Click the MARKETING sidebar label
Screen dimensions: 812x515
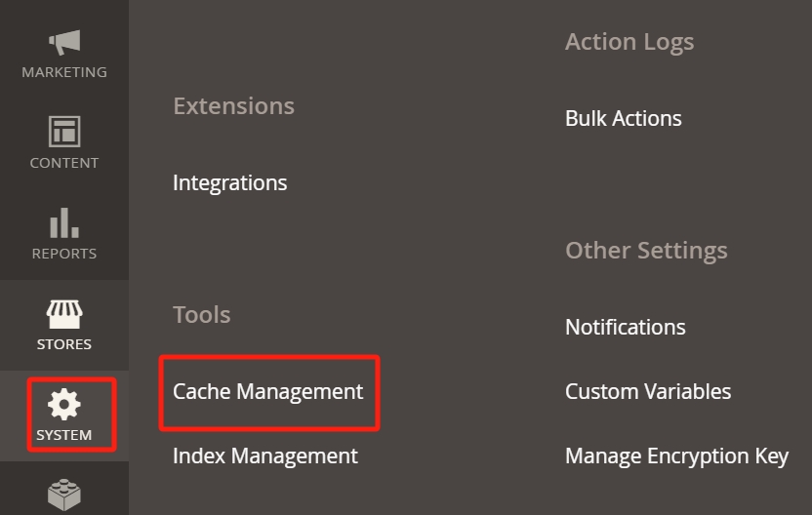pos(64,72)
